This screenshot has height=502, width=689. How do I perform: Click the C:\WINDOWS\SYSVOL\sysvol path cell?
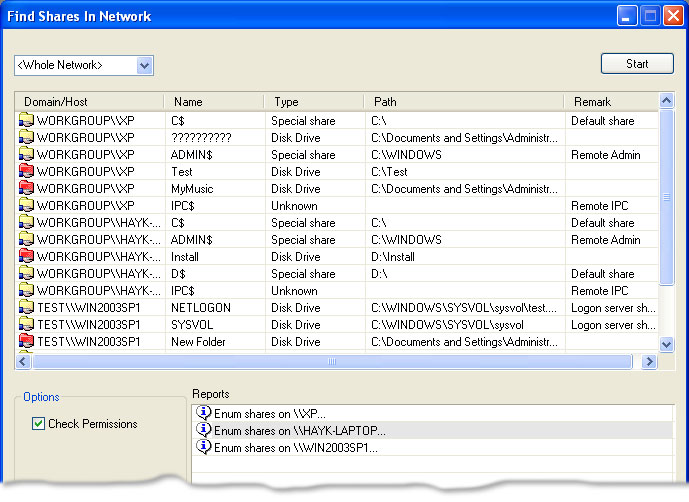point(447,325)
